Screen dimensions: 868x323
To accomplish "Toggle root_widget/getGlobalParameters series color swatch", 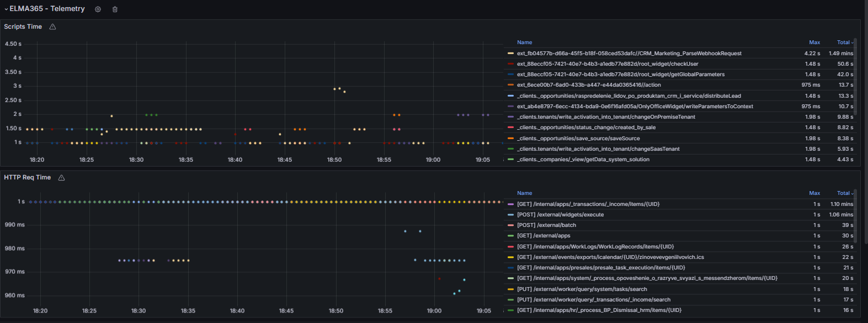I will (x=510, y=75).
